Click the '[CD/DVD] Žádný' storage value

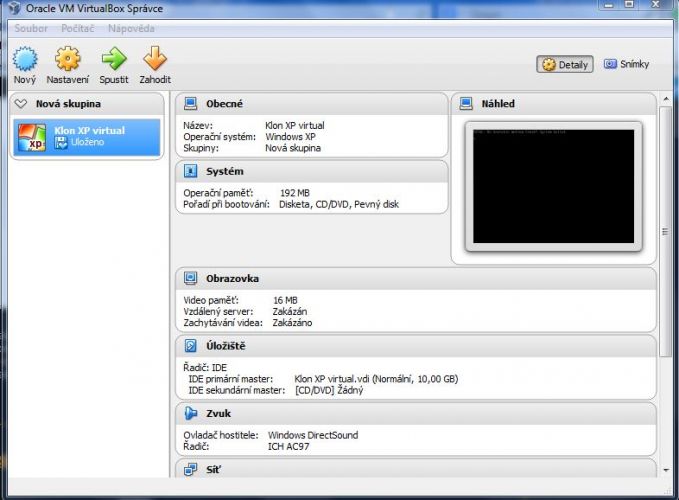329,390
